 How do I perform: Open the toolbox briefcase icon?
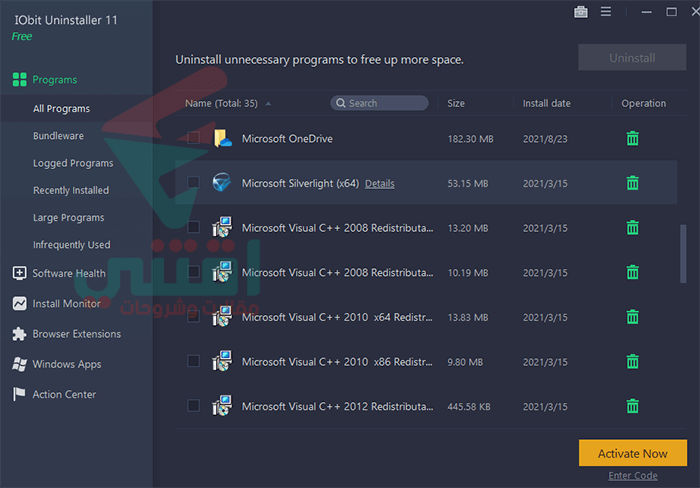pyautogui.click(x=581, y=12)
